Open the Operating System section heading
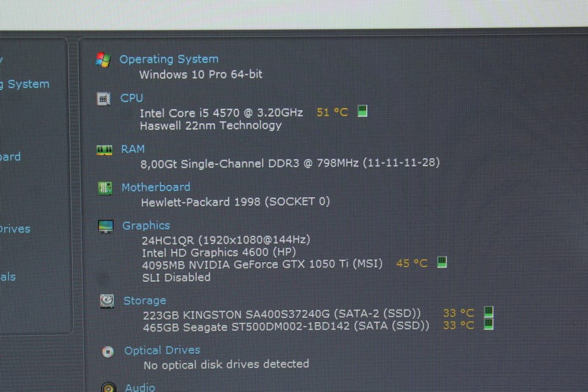588x392 pixels. (x=169, y=59)
